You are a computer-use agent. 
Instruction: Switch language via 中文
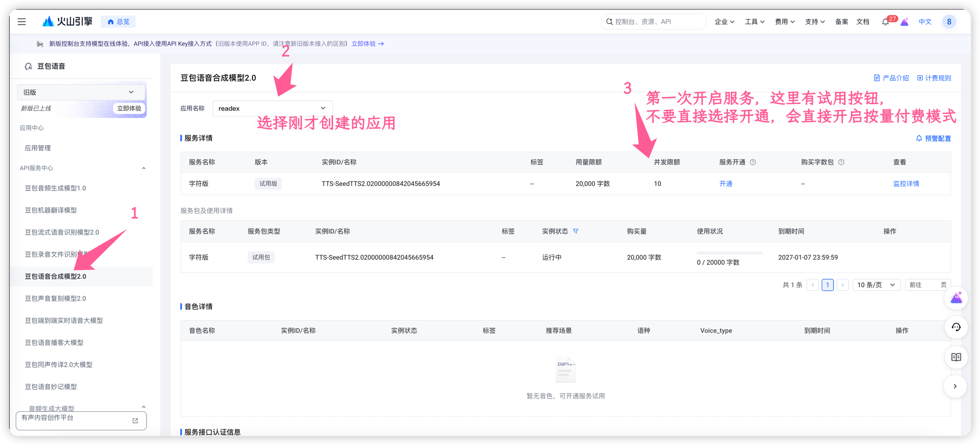(x=925, y=22)
